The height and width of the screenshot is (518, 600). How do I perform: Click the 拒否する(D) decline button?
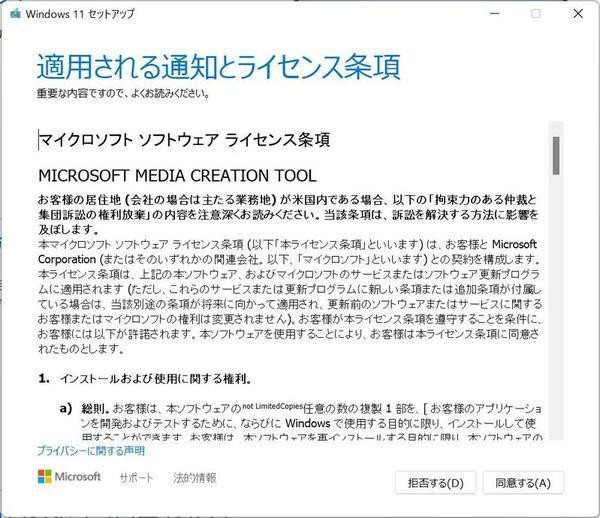[435, 483]
